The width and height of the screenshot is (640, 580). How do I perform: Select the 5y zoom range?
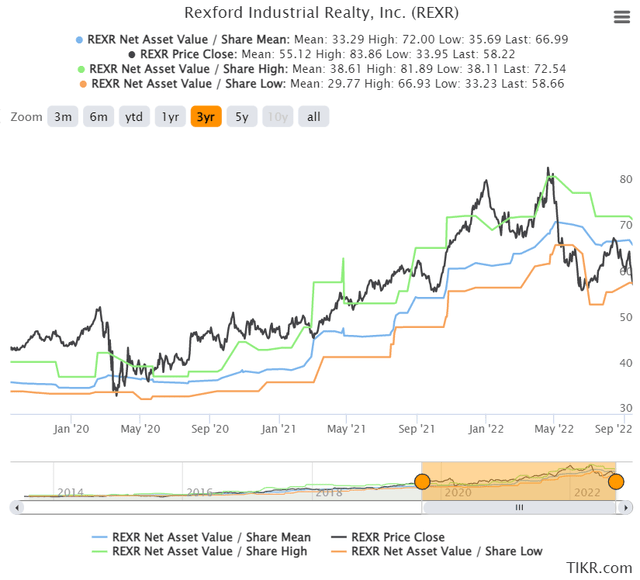(242, 117)
